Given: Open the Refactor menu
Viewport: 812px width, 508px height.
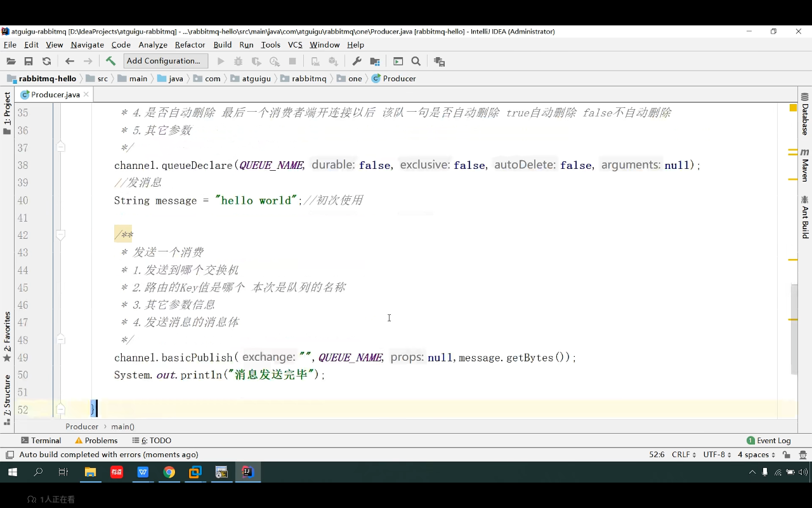Looking at the screenshot, I should (x=190, y=44).
